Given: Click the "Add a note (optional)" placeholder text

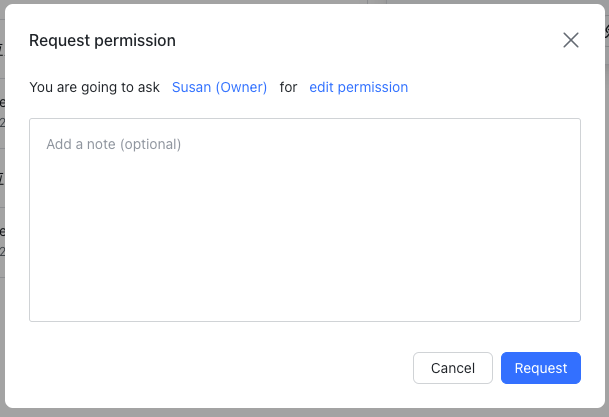Looking at the screenshot, I should (x=113, y=144).
